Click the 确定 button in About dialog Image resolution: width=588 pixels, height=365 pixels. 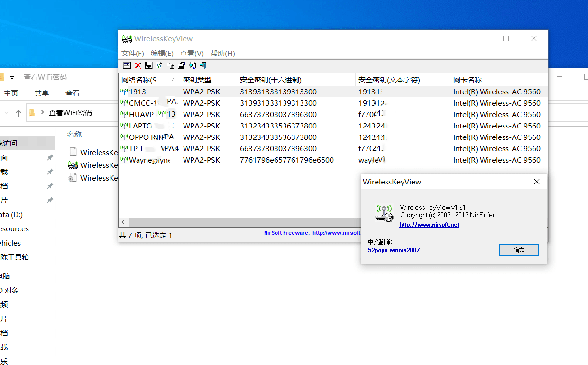(519, 250)
